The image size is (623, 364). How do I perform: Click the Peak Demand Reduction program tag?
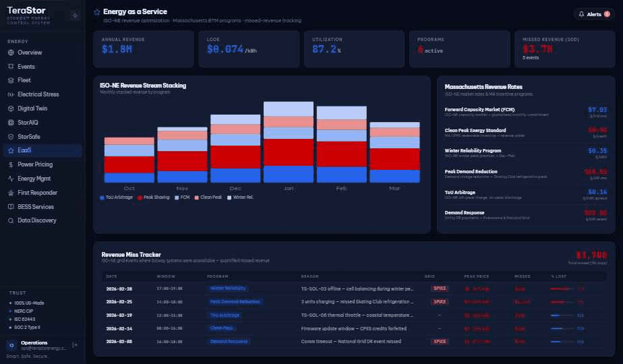coord(235,301)
